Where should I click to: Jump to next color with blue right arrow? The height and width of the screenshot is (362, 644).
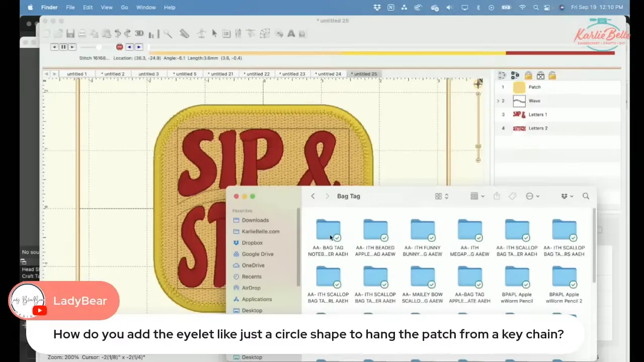[x=138, y=47]
